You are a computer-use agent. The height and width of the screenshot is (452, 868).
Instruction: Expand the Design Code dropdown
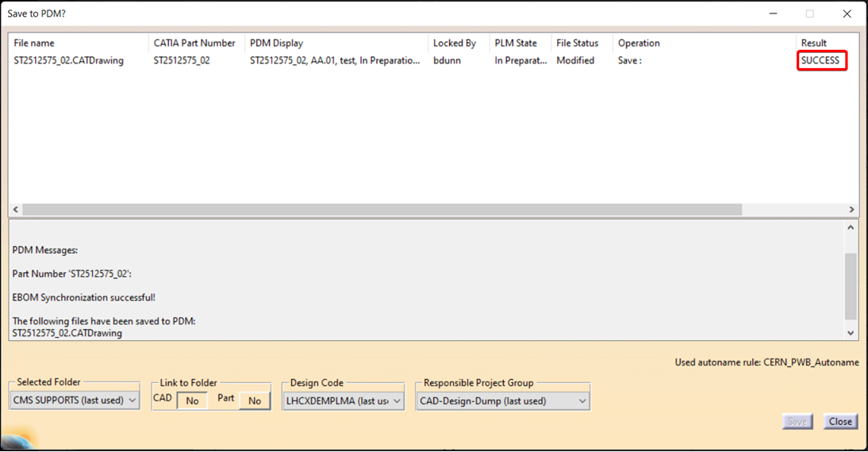[x=344, y=401]
